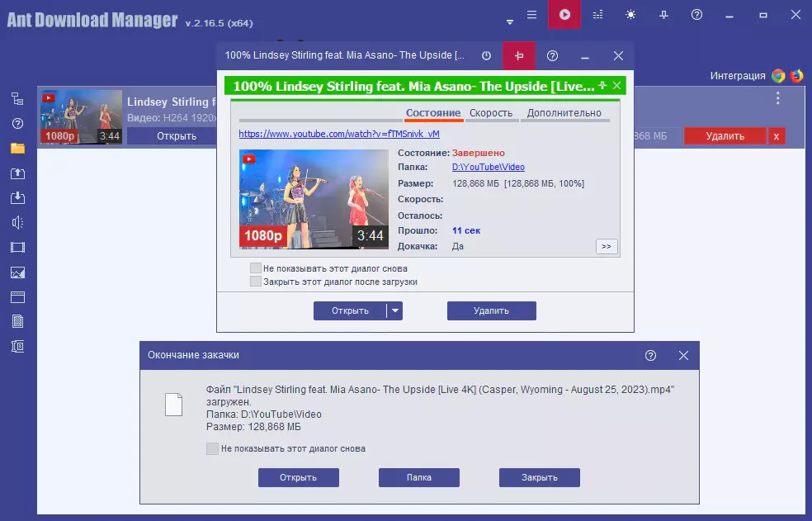Viewport: 812px width, 521px height.
Task: Open the category tree view in sidebar
Action: point(17,99)
